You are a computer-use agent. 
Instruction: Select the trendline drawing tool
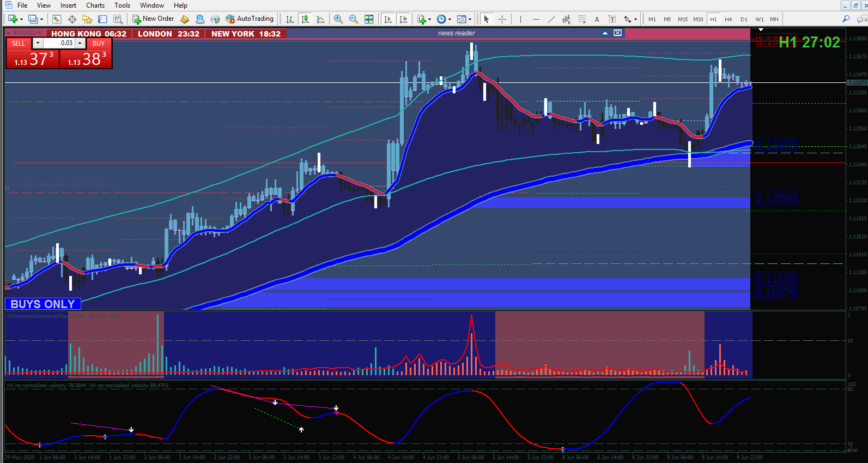coord(551,19)
